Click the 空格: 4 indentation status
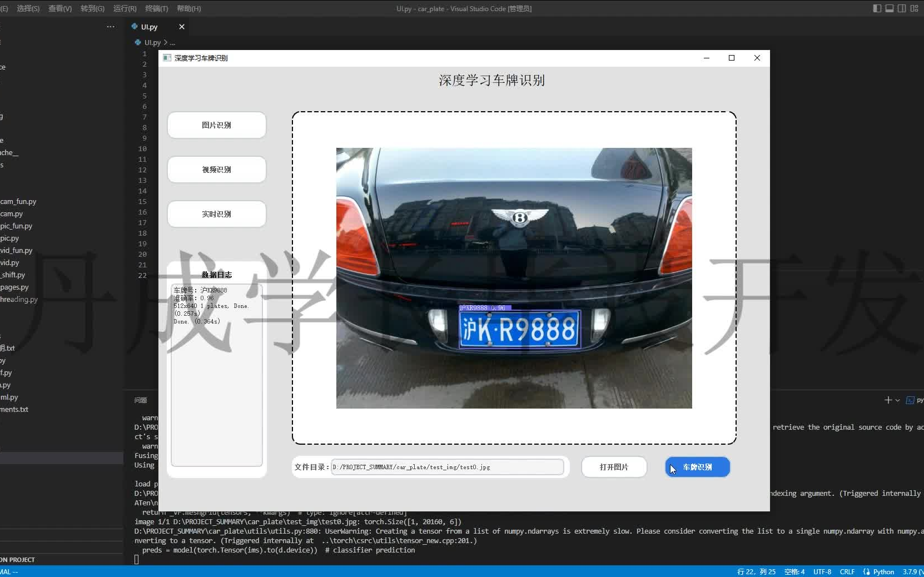924x577 pixels. pos(794,571)
